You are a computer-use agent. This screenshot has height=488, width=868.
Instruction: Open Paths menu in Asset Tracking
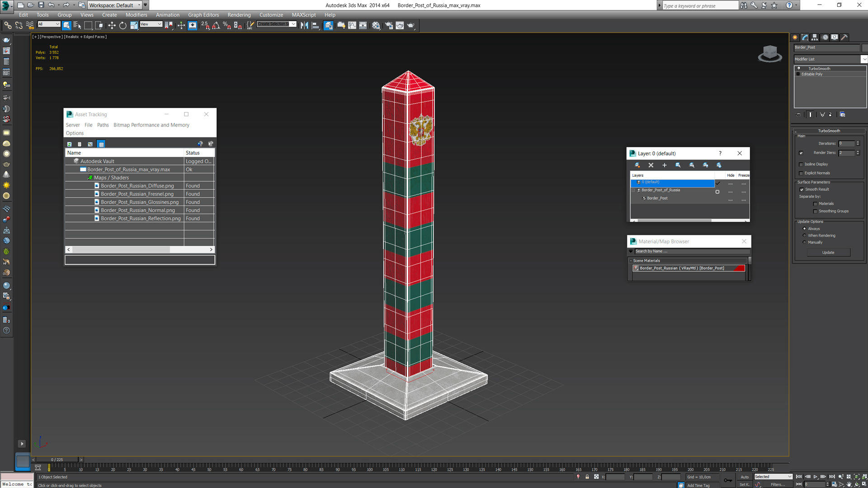pyautogui.click(x=103, y=125)
